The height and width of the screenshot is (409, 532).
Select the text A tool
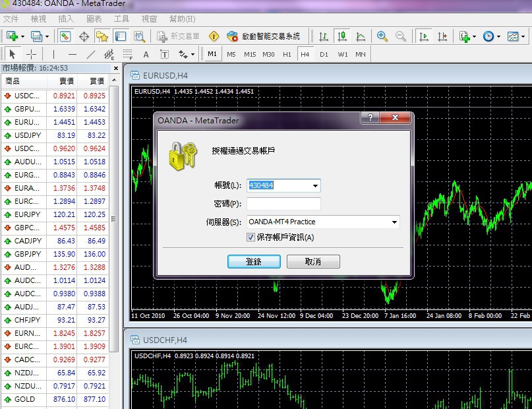point(146,54)
